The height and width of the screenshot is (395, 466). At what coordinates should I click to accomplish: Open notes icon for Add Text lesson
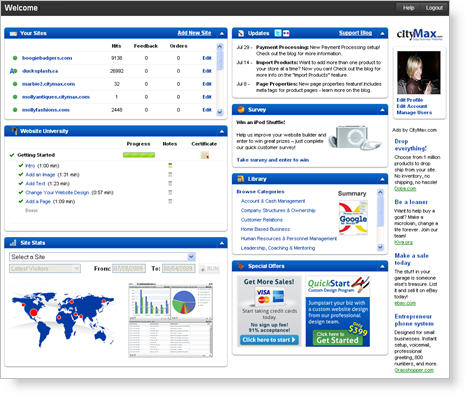tap(170, 183)
